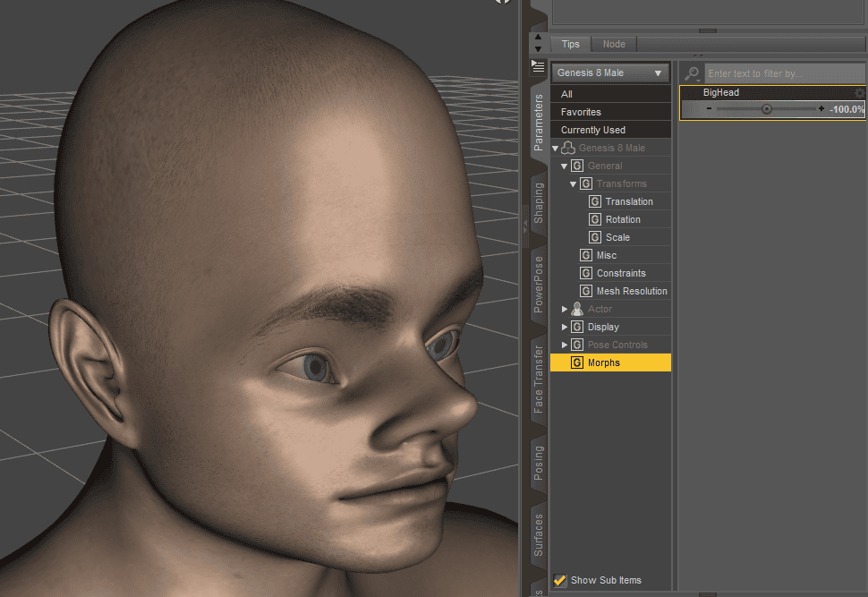This screenshot has height=597, width=868.
Task: Click the G icon next to Mesh Resolution
Action: 584,291
